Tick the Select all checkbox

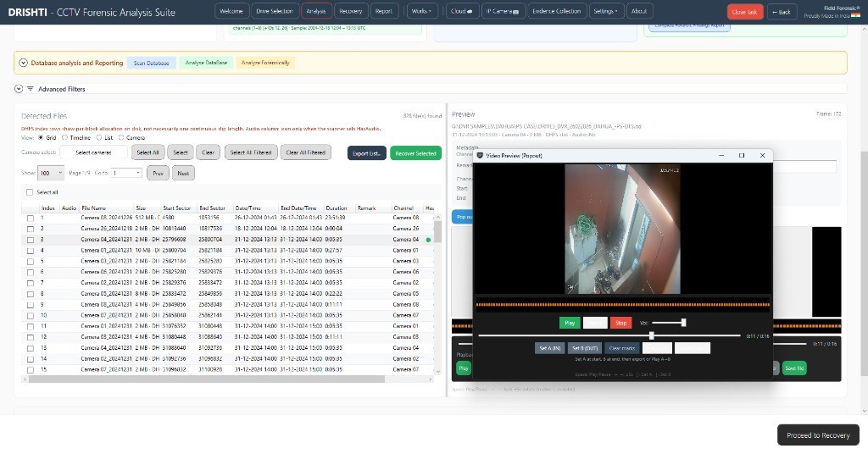30,192
